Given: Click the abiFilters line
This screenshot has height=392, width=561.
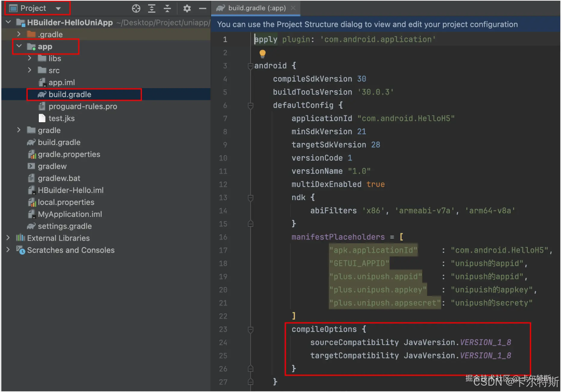Looking at the screenshot, I should pos(413,211).
